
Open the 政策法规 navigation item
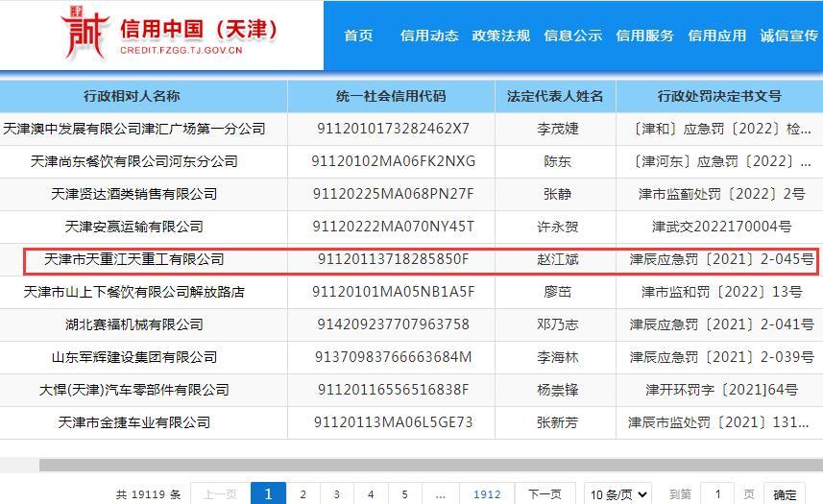click(500, 36)
